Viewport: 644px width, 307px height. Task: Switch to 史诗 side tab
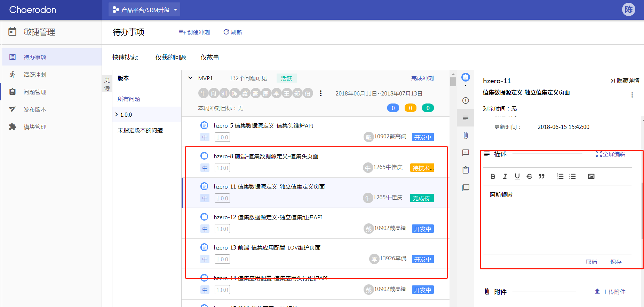point(107,84)
